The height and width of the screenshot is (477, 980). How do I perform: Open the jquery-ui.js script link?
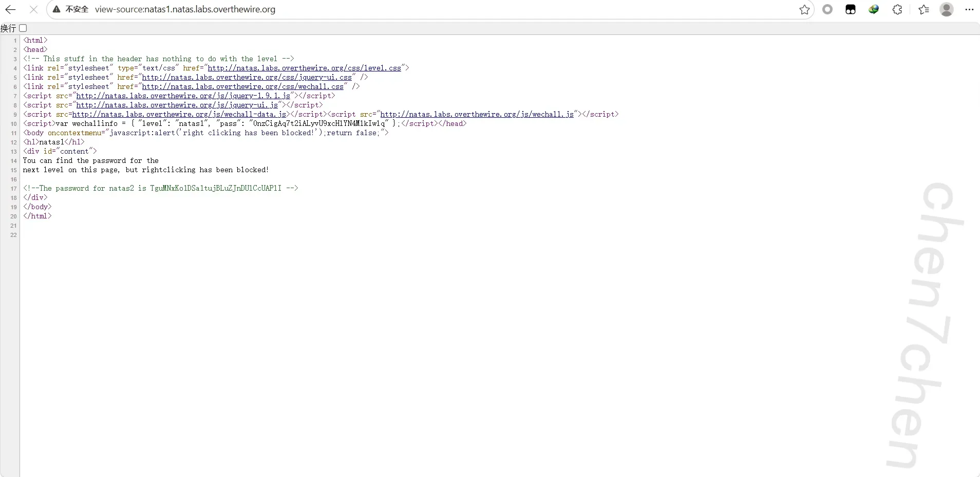(177, 105)
